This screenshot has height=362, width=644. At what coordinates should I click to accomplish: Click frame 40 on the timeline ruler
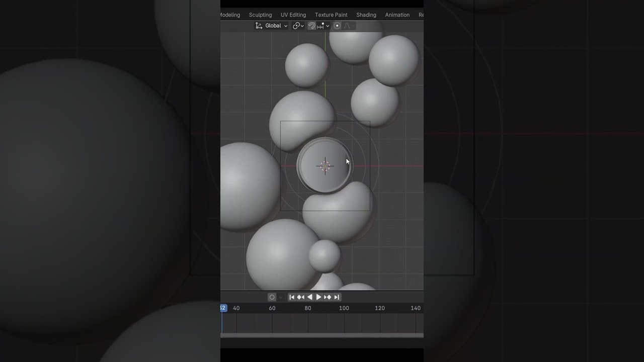[x=236, y=308]
